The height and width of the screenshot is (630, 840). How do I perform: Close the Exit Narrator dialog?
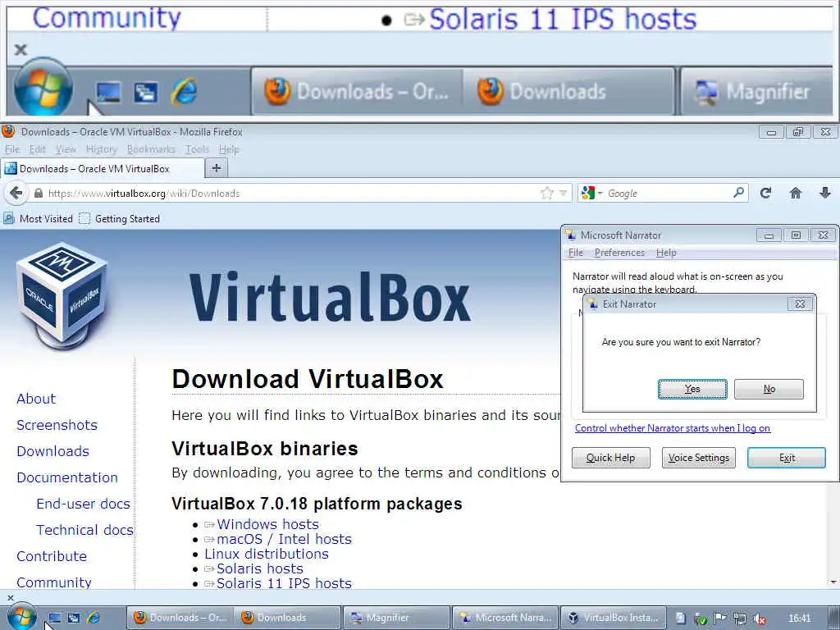click(800, 304)
